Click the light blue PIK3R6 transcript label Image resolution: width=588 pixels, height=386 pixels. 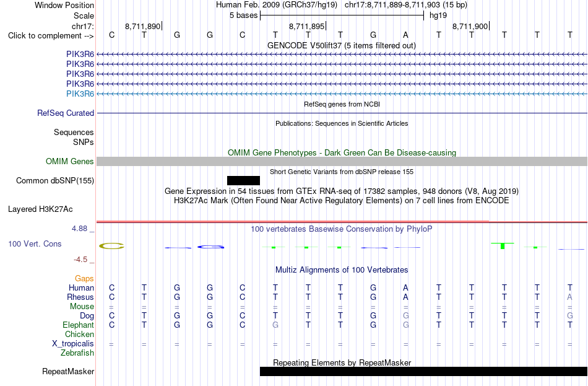click(x=80, y=94)
